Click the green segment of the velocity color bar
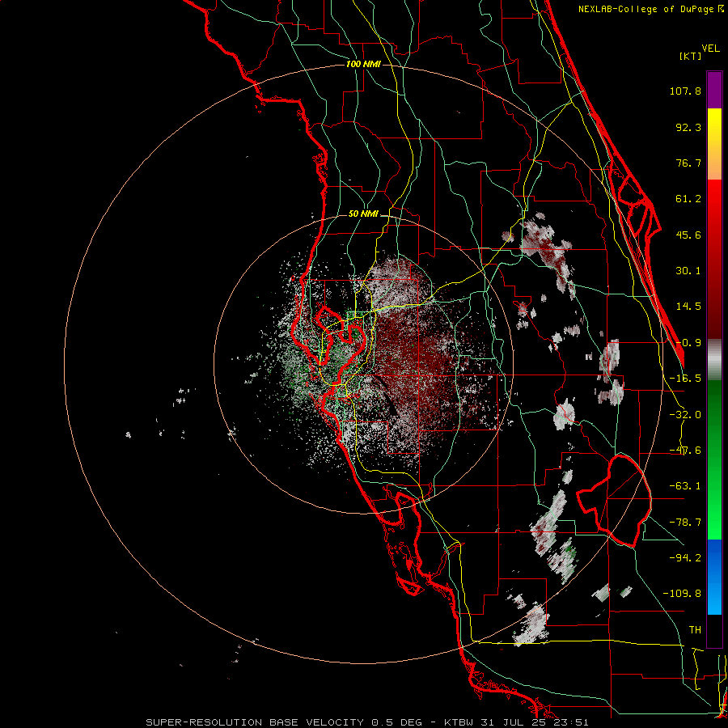Screen dimensions: 728x728 [x=714, y=459]
